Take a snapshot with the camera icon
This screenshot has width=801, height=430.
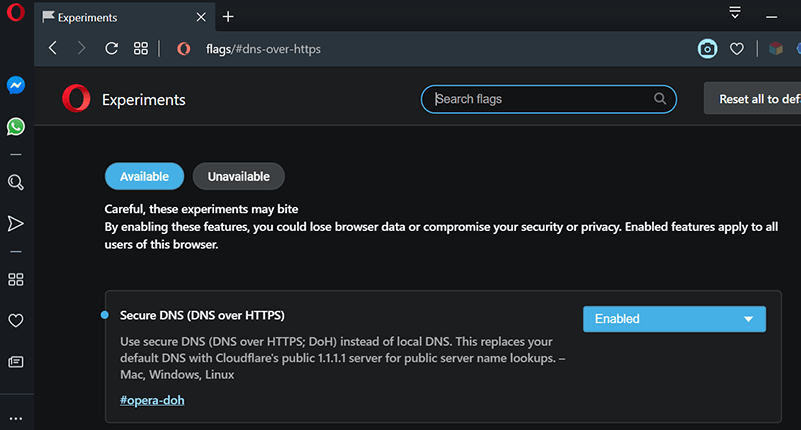pos(708,49)
